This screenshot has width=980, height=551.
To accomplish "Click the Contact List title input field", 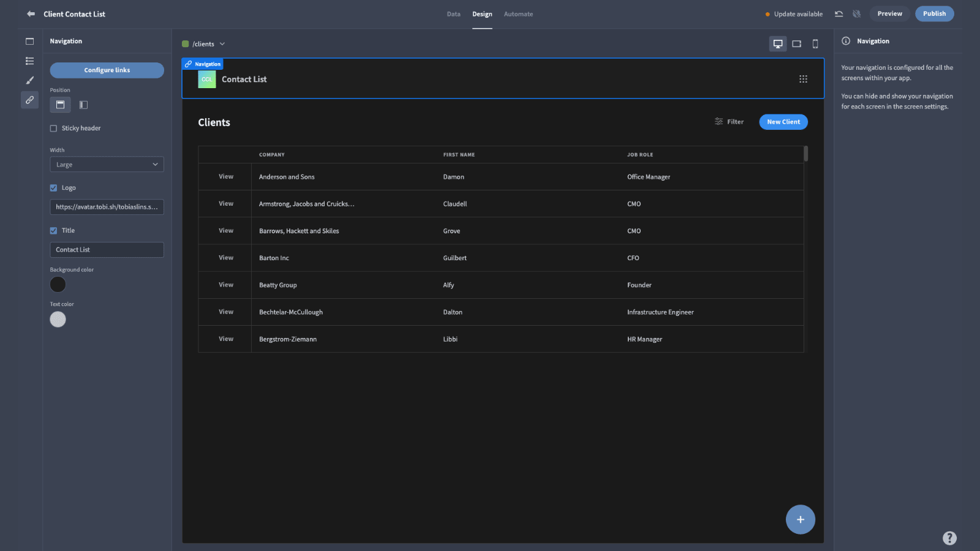I will pyautogui.click(x=107, y=250).
